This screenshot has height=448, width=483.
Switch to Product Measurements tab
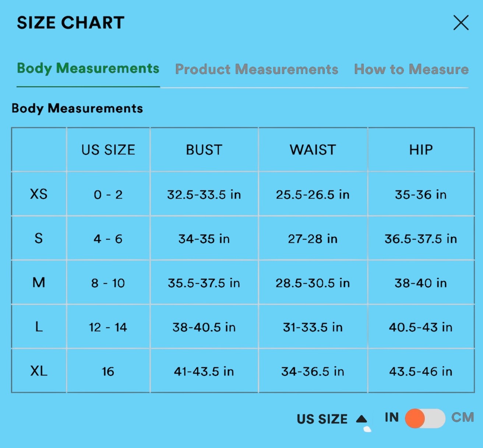tap(257, 69)
